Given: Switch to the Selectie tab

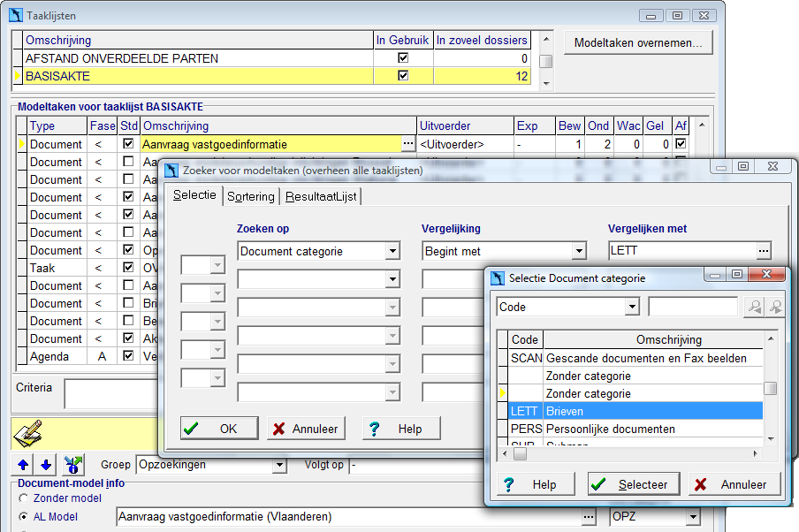Looking at the screenshot, I should click(x=194, y=195).
